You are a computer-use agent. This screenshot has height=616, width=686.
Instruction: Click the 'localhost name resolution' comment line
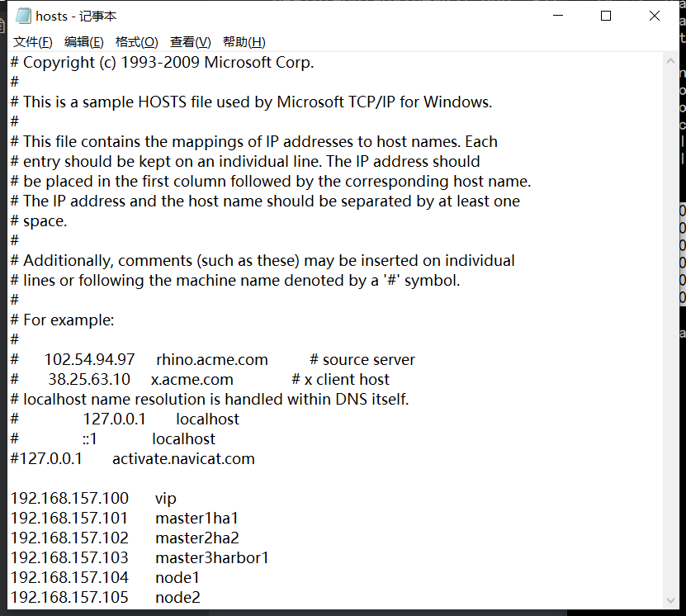point(210,400)
